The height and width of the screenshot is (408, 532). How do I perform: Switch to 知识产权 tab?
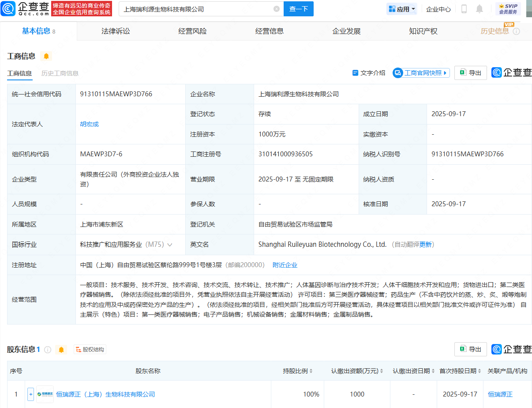pyautogui.click(x=423, y=31)
